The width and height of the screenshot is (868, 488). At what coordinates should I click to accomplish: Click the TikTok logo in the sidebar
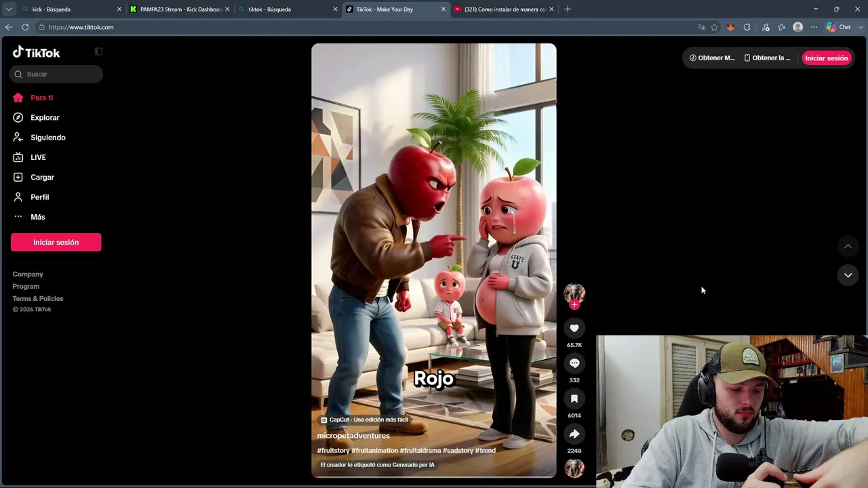tap(36, 52)
